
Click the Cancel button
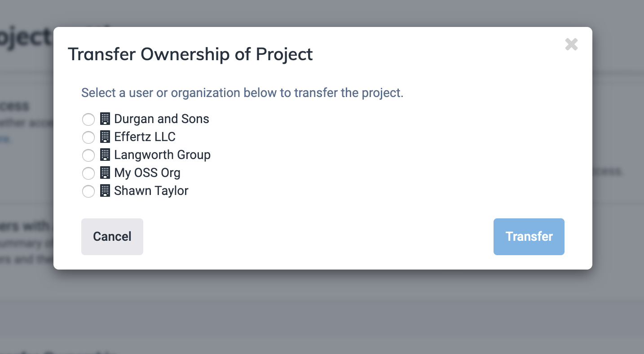(x=112, y=236)
